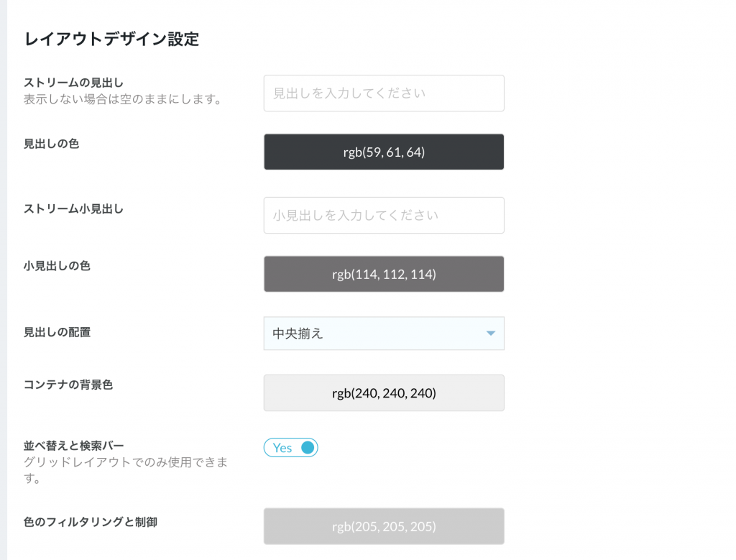This screenshot has width=736, height=560.
Task: Click the 並べ替えと検索バー label
Action: 74,446
